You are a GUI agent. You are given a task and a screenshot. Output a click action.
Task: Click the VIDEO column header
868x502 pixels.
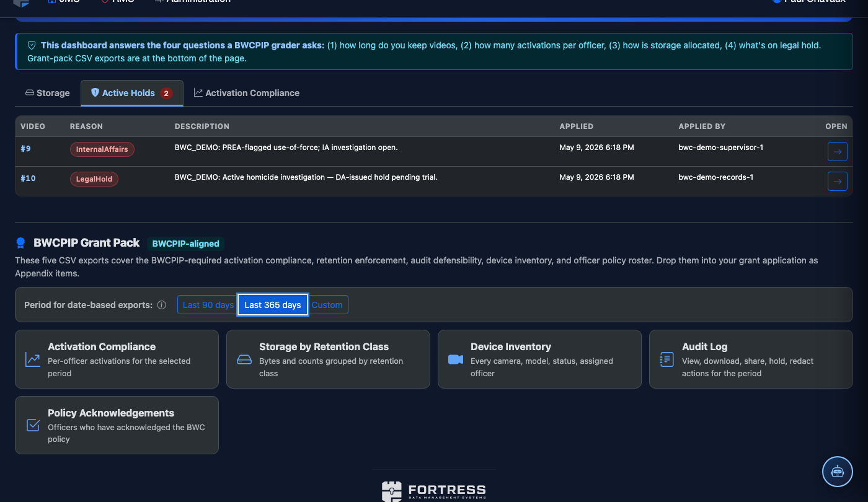[x=33, y=126]
